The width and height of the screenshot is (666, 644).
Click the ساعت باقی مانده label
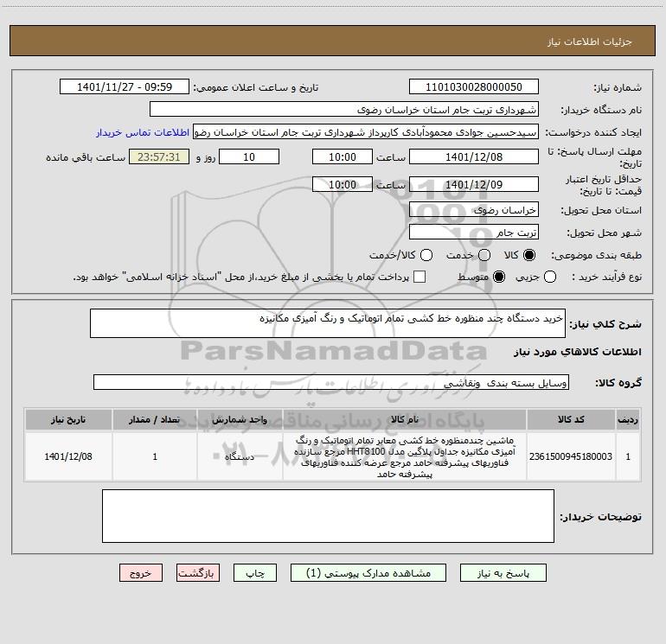86,157
